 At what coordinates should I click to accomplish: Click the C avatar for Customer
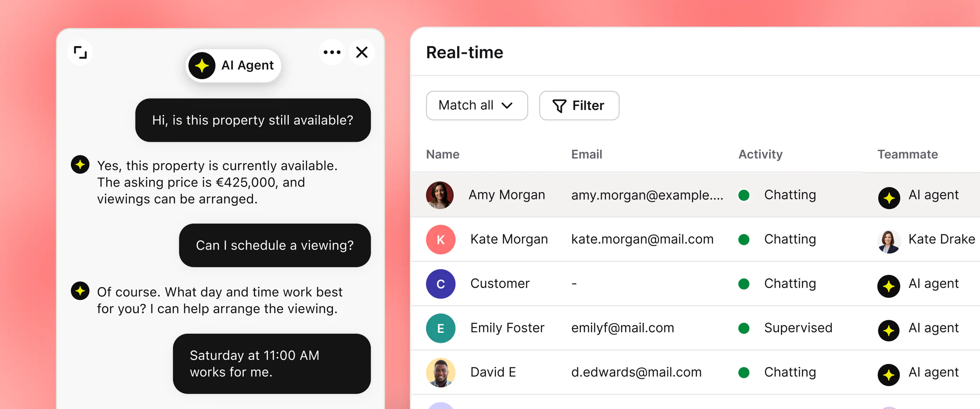(441, 284)
